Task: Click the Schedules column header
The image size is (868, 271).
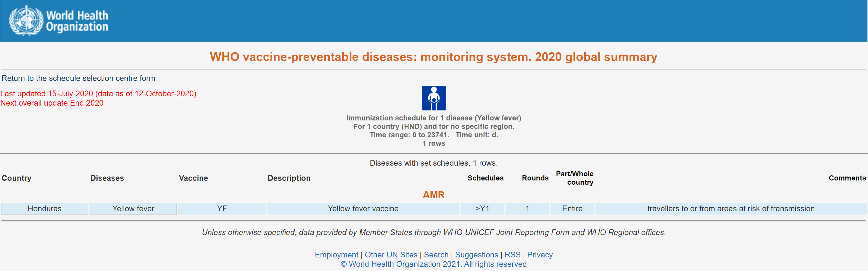Action: point(485,178)
